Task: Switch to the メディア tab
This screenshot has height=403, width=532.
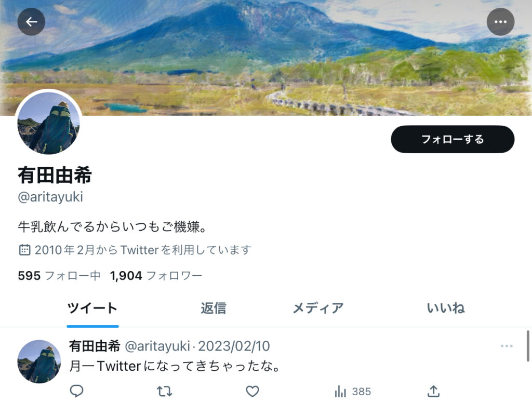Action: (x=318, y=308)
